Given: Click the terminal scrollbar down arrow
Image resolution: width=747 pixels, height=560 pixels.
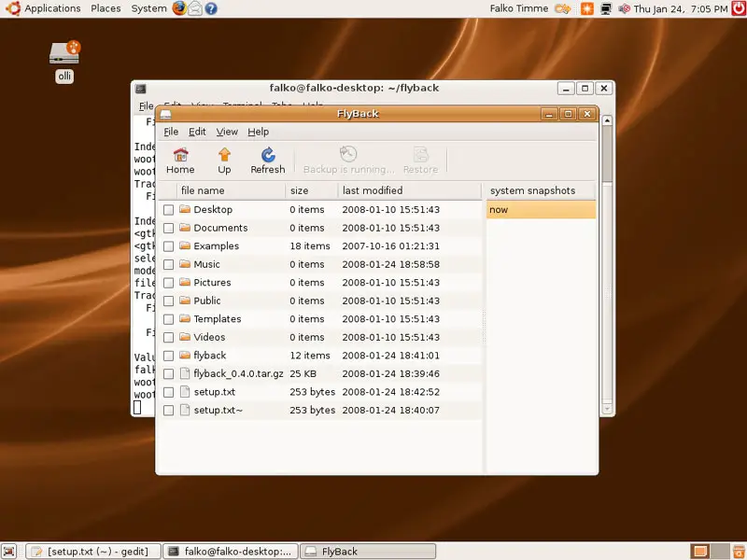Looking at the screenshot, I should pyautogui.click(x=607, y=408).
